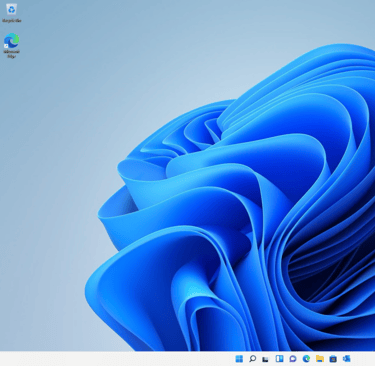Screen dimensions: 375x366
Task: Open the Recycle Bin desktop icon
Action: (x=12, y=13)
